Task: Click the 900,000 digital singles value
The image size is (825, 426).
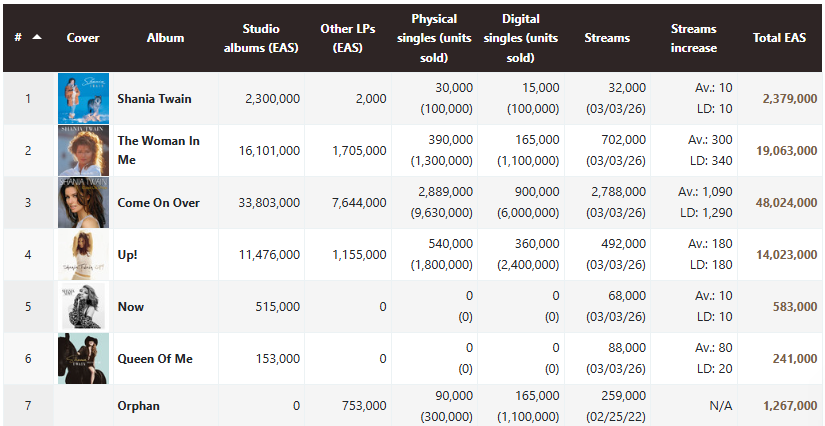Action: click(x=537, y=192)
